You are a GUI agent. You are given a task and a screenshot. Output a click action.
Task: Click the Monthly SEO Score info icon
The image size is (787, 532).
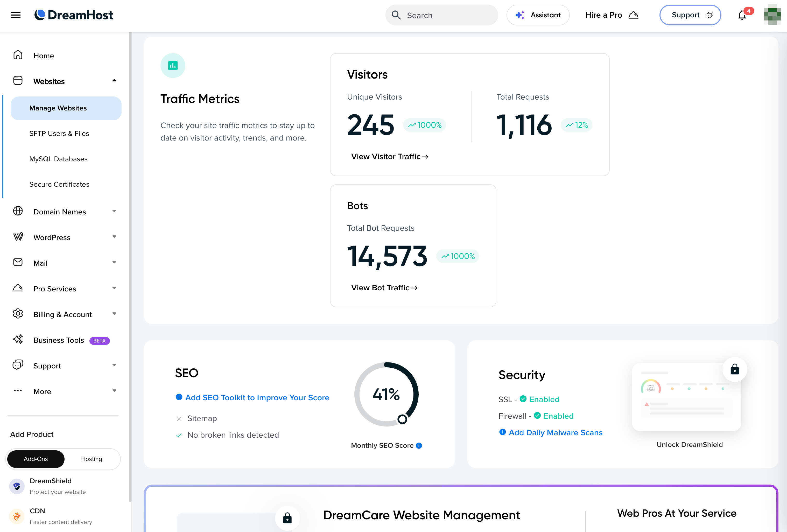click(x=419, y=446)
